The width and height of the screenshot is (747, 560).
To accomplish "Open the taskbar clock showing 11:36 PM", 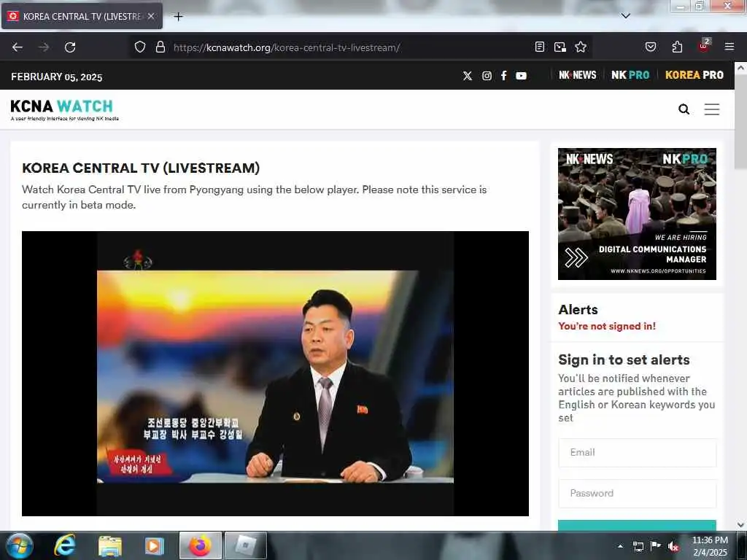I will (x=710, y=546).
